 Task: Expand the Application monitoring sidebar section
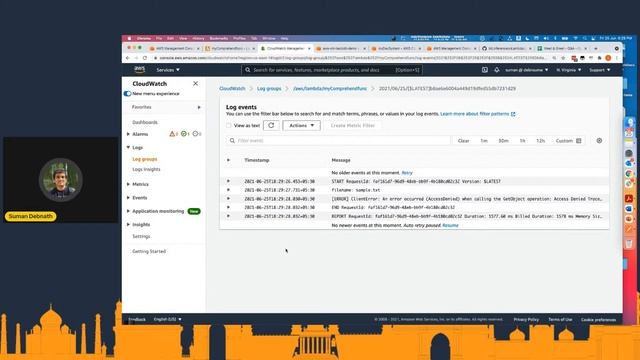click(128, 211)
